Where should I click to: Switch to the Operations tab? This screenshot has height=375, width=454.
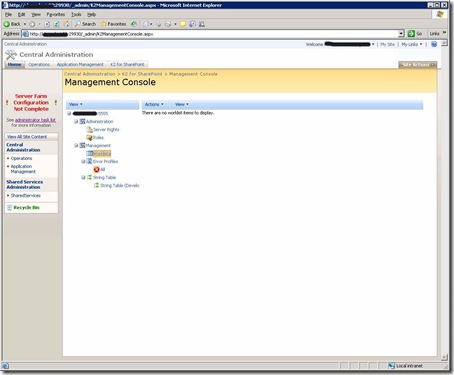(x=39, y=64)
